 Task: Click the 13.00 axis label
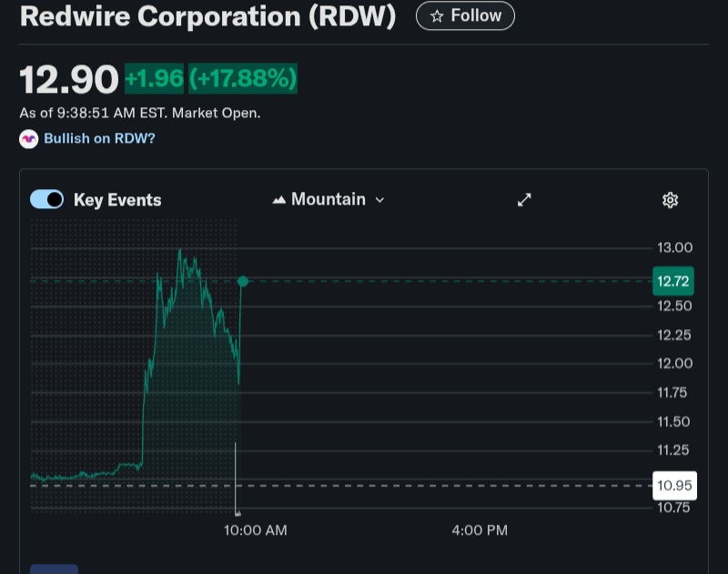(674, 247)
